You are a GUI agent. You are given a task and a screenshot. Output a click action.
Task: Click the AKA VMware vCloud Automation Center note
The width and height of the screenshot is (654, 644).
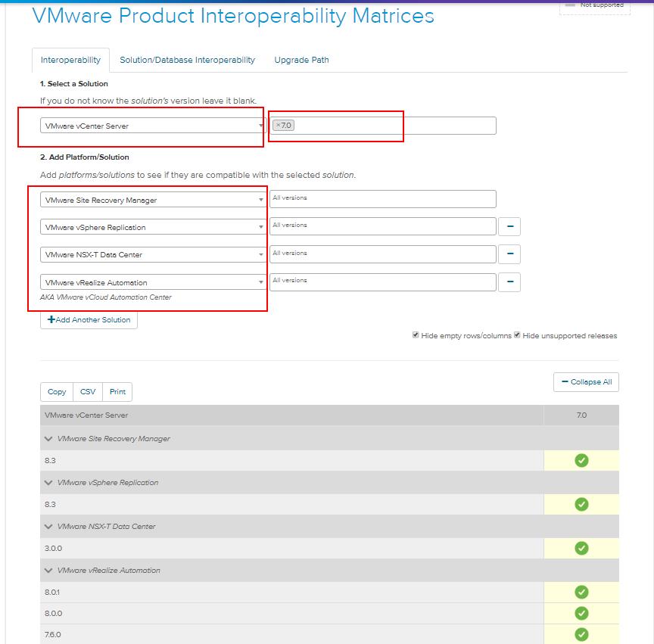click(105, 297)
